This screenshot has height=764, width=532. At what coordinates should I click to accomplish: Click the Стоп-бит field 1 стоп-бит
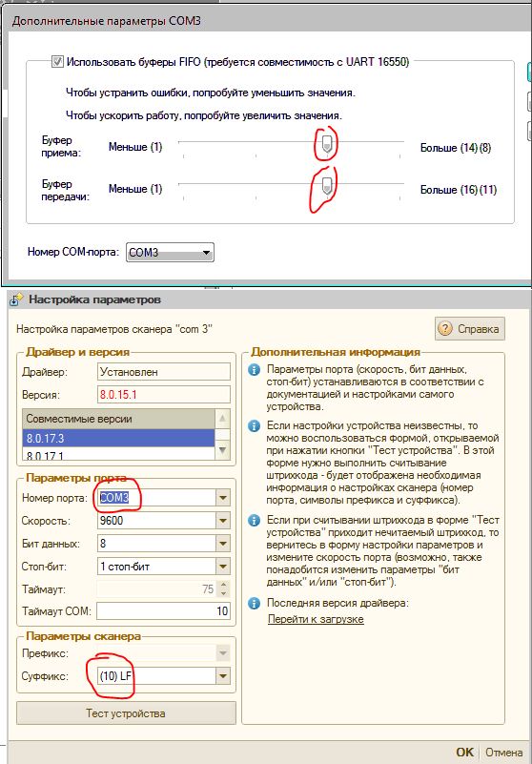[x=157, y=567]
